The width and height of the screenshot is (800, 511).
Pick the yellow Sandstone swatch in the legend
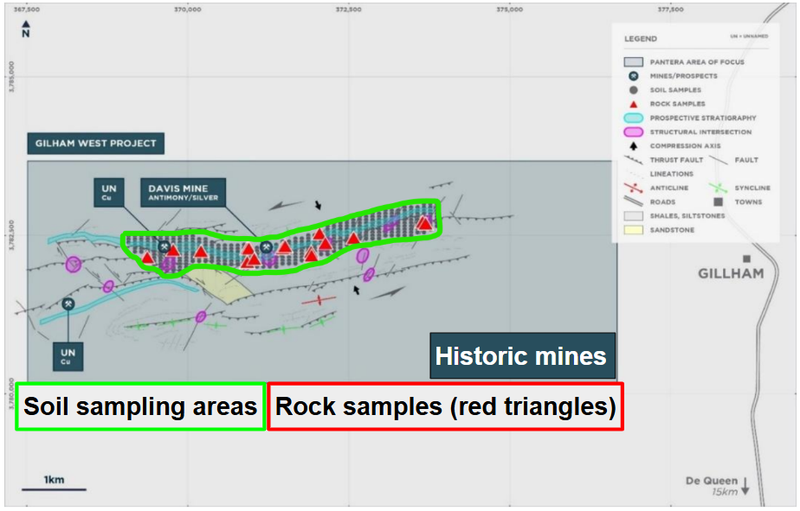634,230
